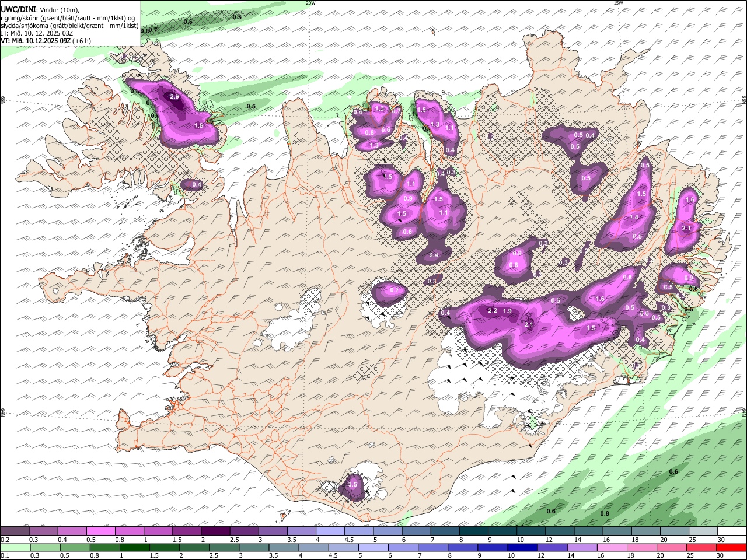
Task: Click the '1.8' precipitation value on the map
Action: (x=198, y=125)
